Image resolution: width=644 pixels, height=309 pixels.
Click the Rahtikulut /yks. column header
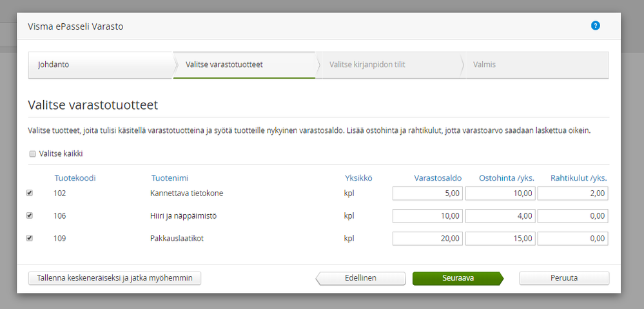pos(579,178)
